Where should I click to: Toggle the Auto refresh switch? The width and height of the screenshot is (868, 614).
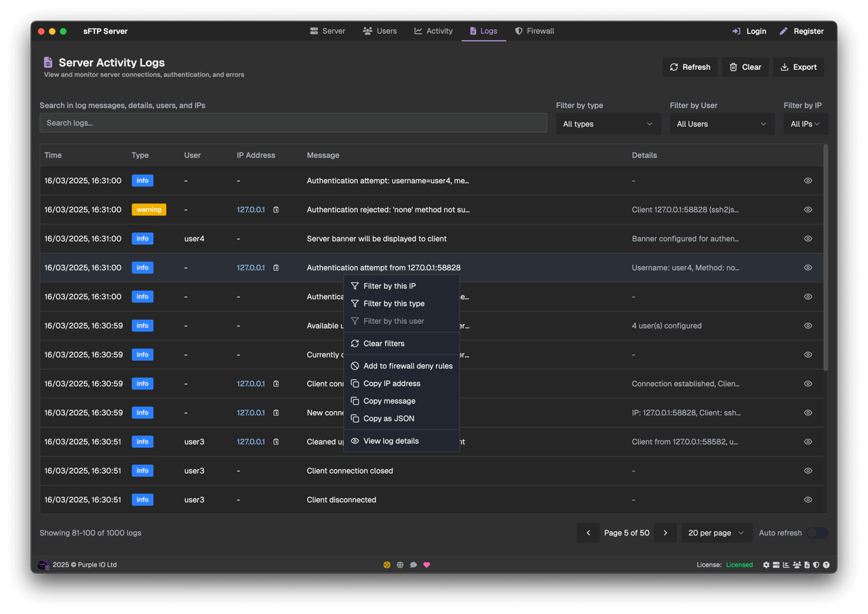click(816, 533)
